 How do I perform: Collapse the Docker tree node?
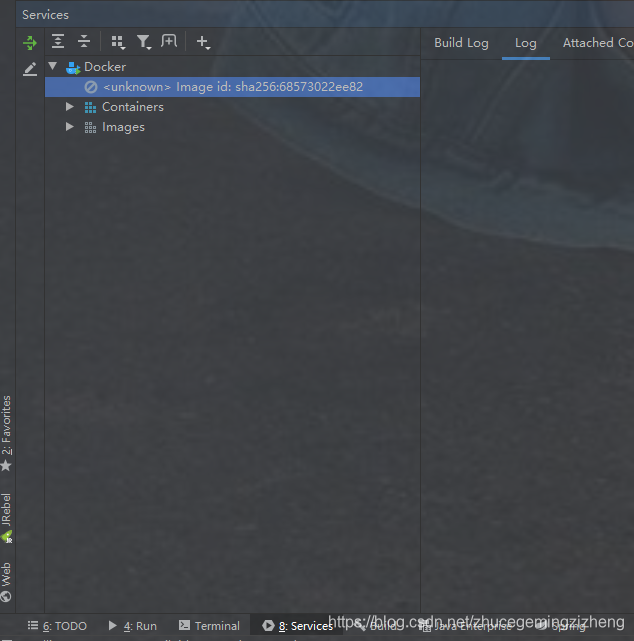(53, 66)
